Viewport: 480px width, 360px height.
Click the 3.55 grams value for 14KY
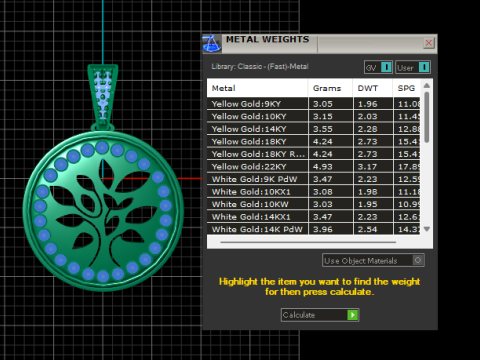point(323,129)
